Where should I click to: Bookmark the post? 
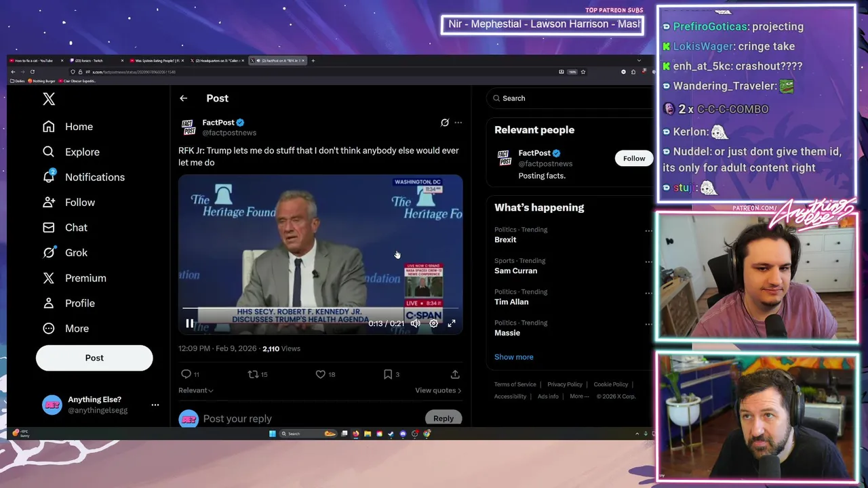(x=388, y=374)
